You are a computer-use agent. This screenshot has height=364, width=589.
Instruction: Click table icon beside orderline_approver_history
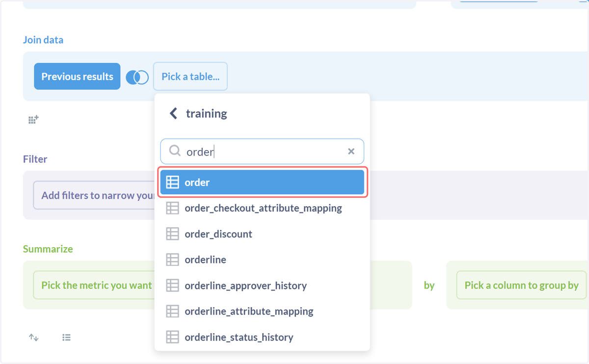(x=172, y=286)
